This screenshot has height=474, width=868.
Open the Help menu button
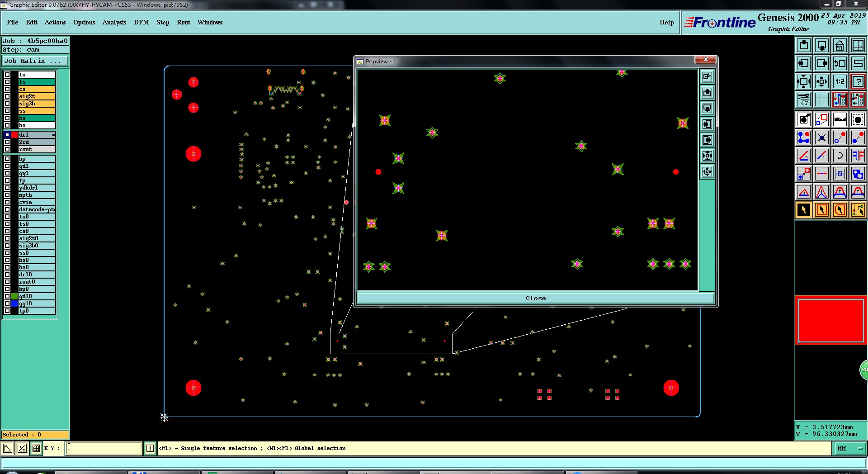pos(666,22)
